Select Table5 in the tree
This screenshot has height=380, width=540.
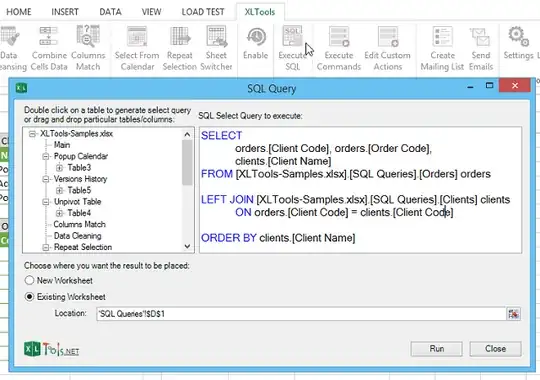tap(79, 191)
